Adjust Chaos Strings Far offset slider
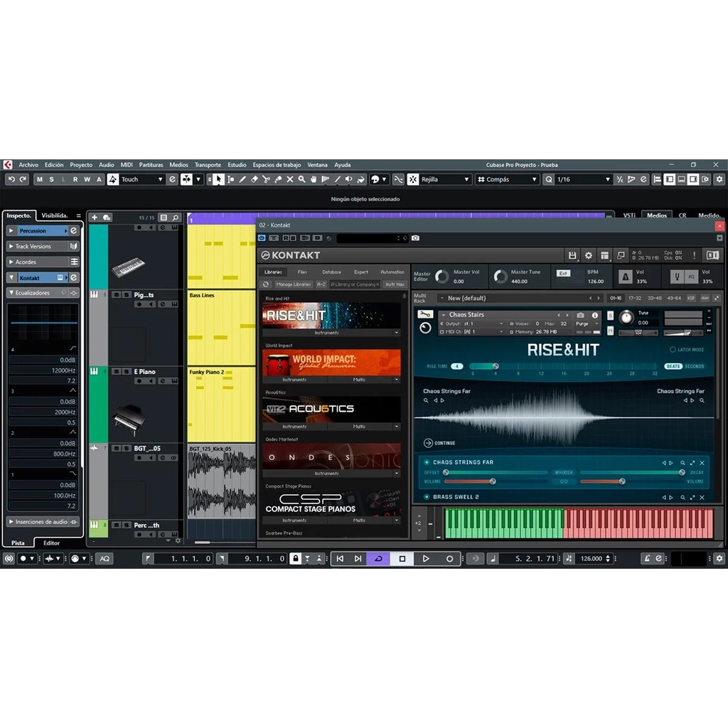This screenshot has height=728, width=728. [496, 472]
